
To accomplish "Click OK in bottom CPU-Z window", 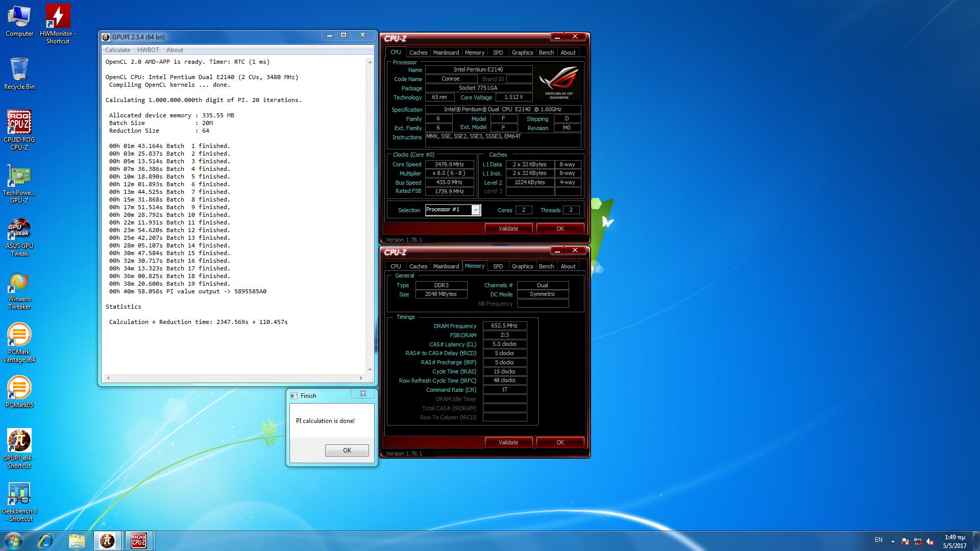I will [560, 442].
